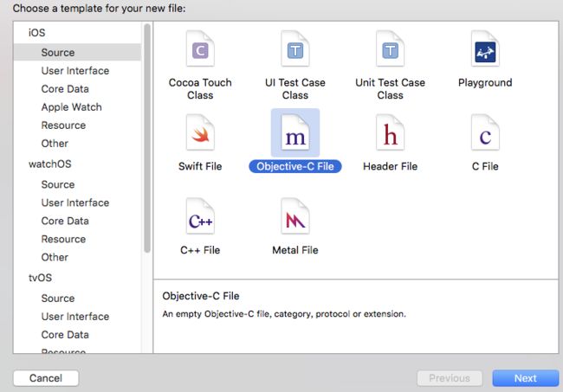563x392 pixels.
Task: Select the Objective-C File 'm' icon
Action: (295, 132)
